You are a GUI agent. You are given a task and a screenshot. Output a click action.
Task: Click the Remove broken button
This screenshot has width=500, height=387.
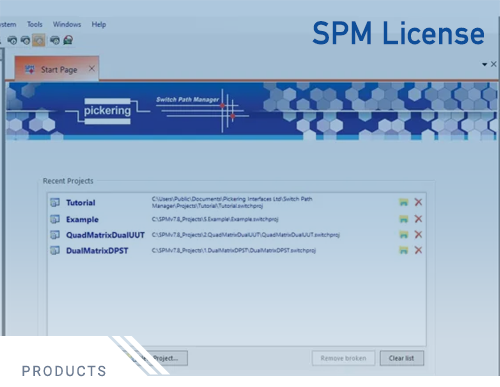(344, 358)
